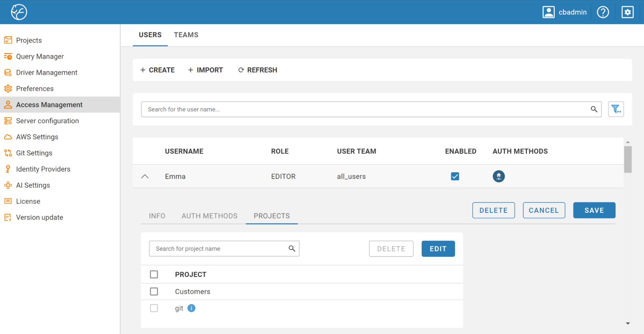Click the Server configuration sidebar icon

pos(8,121)
